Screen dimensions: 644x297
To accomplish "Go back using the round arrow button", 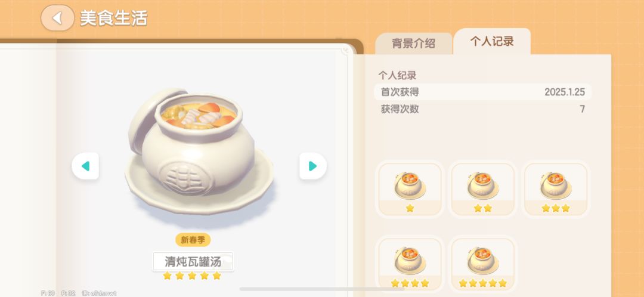I will pyautogui.click(x=57, y=18).
